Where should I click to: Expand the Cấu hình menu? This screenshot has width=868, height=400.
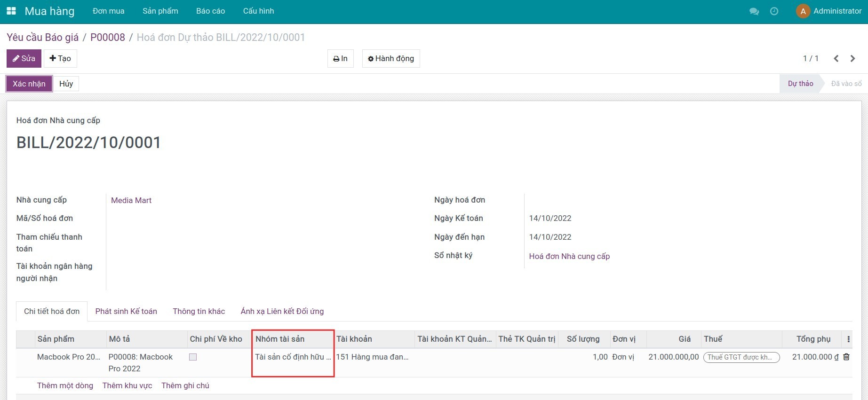pyautogui.click(x=258, y=11)
